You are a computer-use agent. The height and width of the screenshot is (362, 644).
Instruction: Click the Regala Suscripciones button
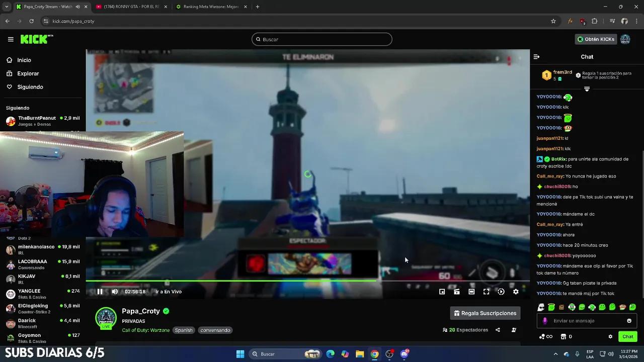(485, 313)
